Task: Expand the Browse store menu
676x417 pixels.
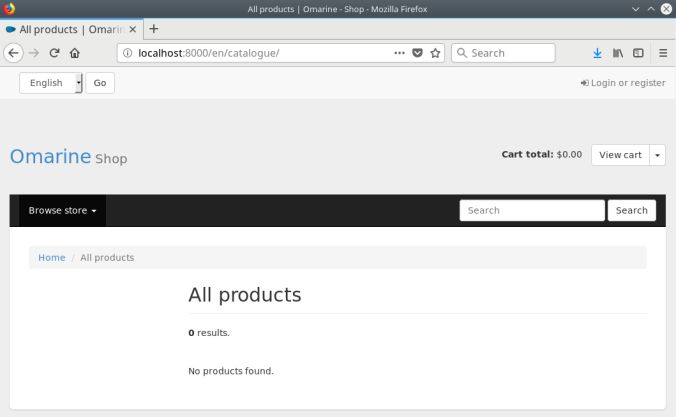Action: (x=62, y=211)
